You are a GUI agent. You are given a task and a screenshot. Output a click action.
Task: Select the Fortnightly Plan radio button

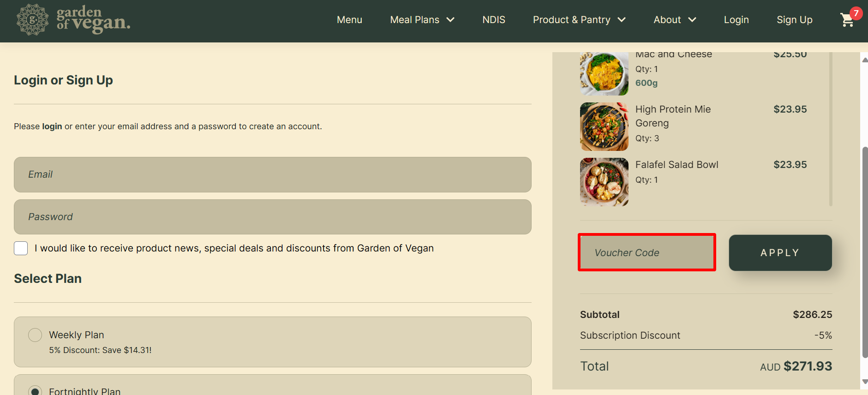[35, 390]
